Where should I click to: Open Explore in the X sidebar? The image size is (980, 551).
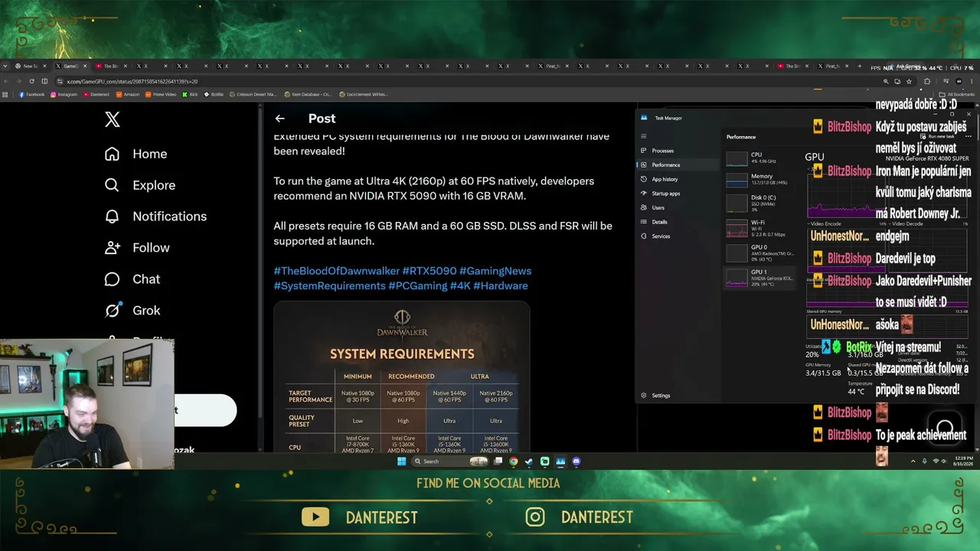[140, 185]
